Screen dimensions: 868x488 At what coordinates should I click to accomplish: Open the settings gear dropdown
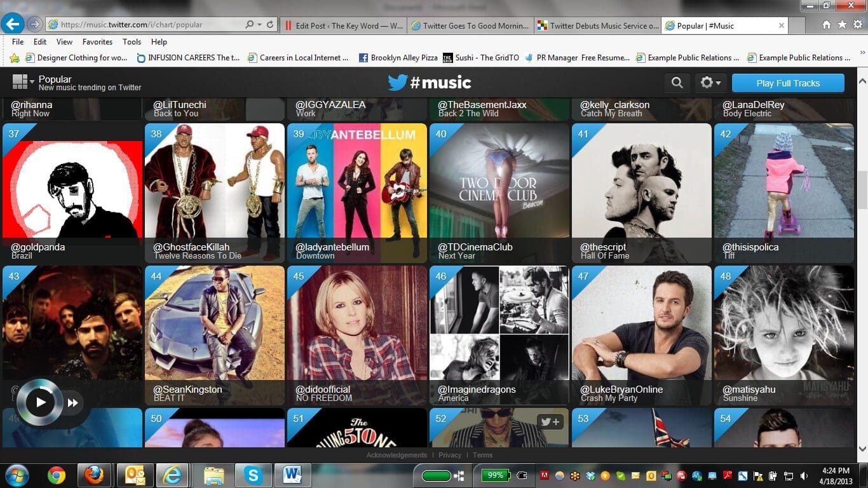(710, 83)
